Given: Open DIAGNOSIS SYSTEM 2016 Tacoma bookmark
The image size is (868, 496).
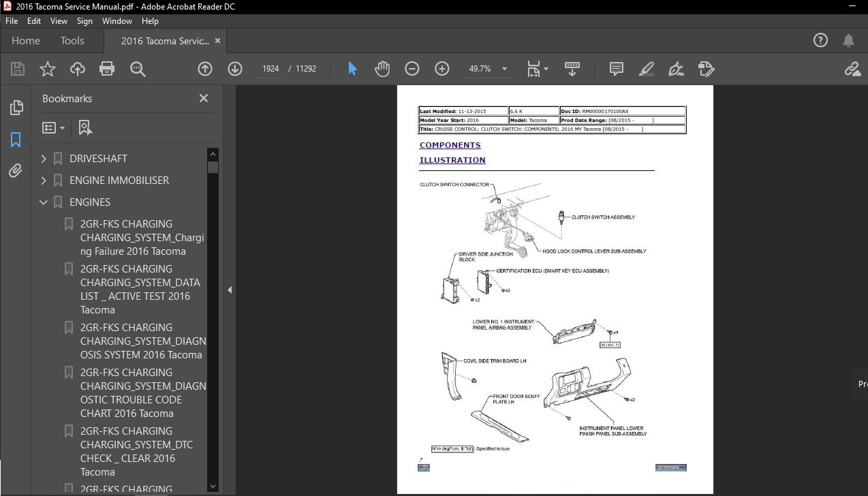Looking at the screenshot, I should point(143,341).
